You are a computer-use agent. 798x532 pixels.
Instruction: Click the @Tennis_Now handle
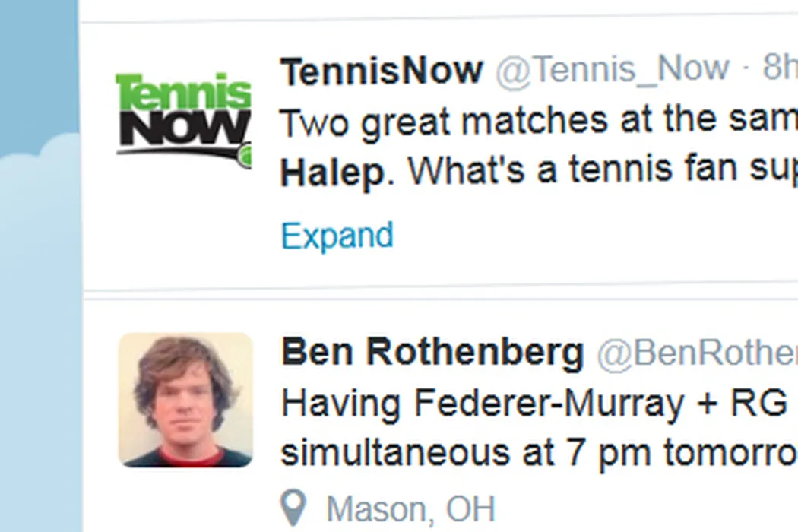click(613, 71)
